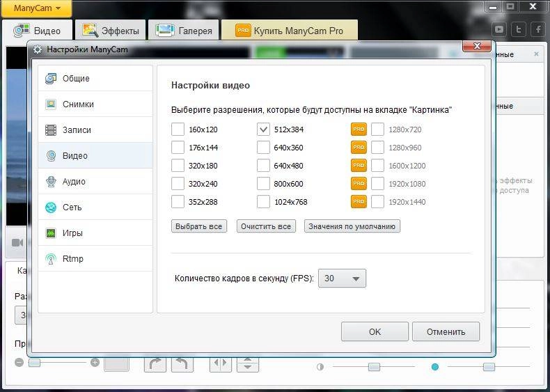
Task: Enable the 320x240 resolution checkbox
Action: tap(178, 184)
